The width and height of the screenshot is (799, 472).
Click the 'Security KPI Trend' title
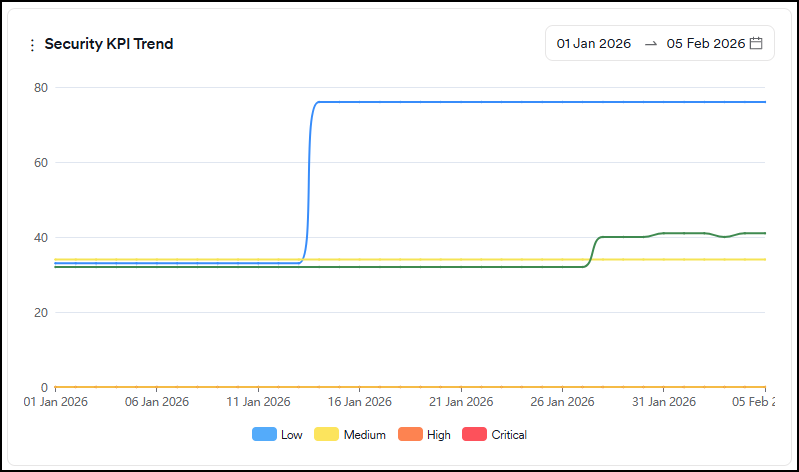pyautogui.click(x=109, y=45)
